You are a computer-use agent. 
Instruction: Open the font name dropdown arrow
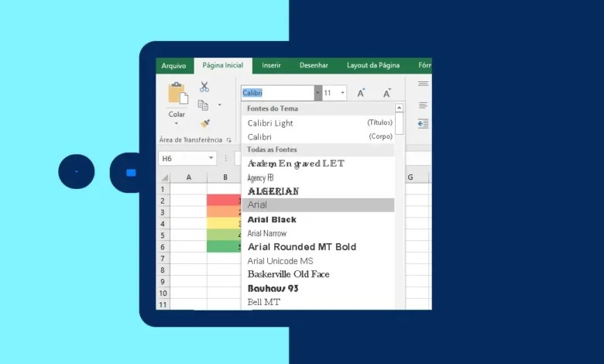pyautogui.click(x=317, y=93)
